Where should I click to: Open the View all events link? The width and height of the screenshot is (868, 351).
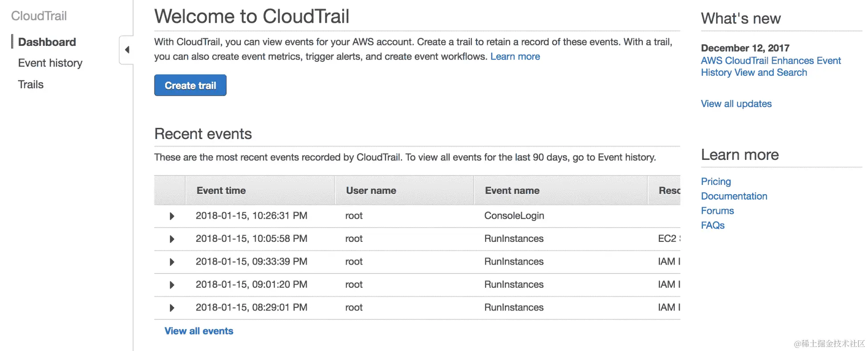tap(199, 331)
